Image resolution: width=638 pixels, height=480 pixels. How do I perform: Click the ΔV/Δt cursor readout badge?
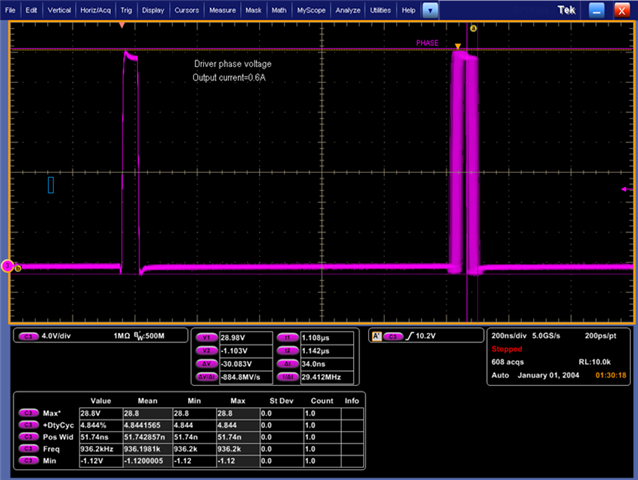click(x=207, y=377)
